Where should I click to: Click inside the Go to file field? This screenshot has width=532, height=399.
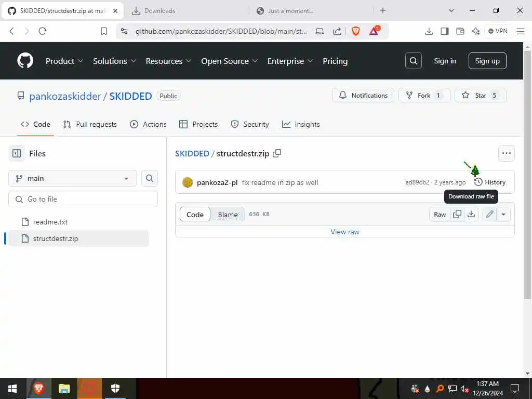tap(83, 199)
